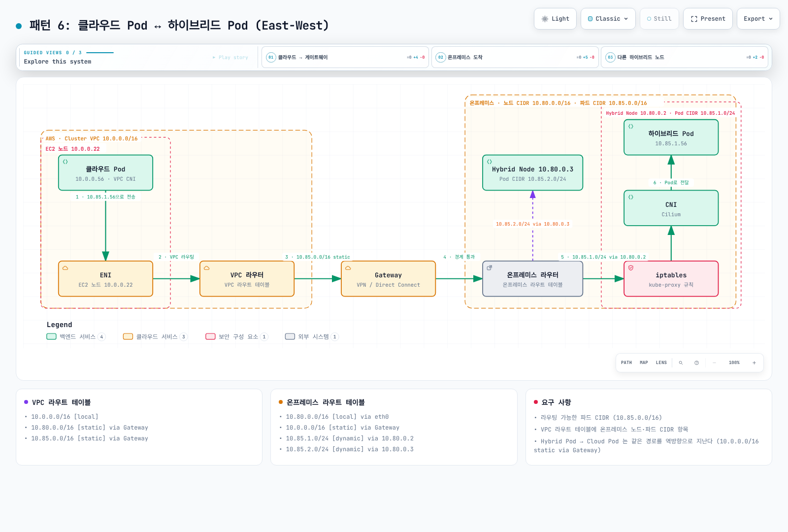Click the code icon on 클라우드 Pod node

[66, 162]
